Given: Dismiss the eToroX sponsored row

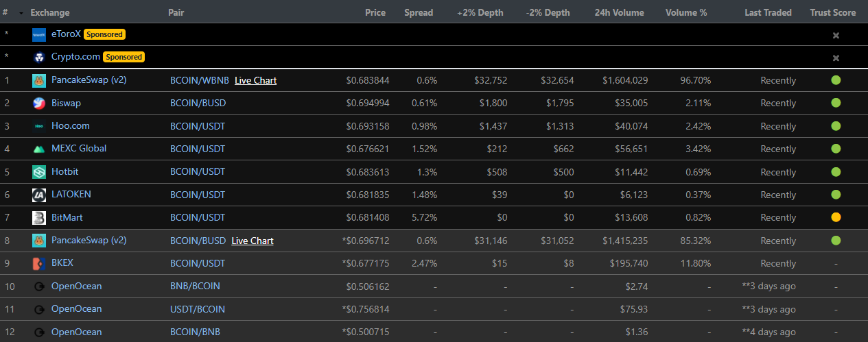Looking at the screenshot, I should 836,35.
